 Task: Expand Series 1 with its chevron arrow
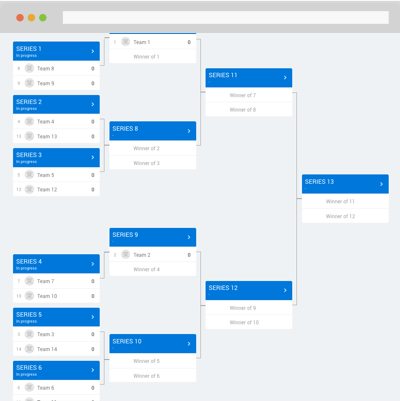(93, 51)
